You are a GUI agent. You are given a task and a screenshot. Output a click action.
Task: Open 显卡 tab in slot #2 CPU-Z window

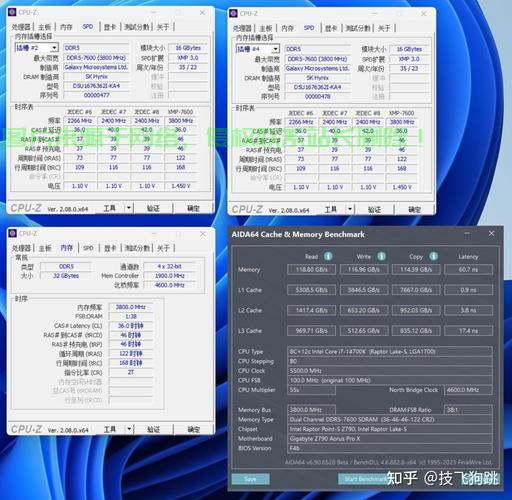110,27
